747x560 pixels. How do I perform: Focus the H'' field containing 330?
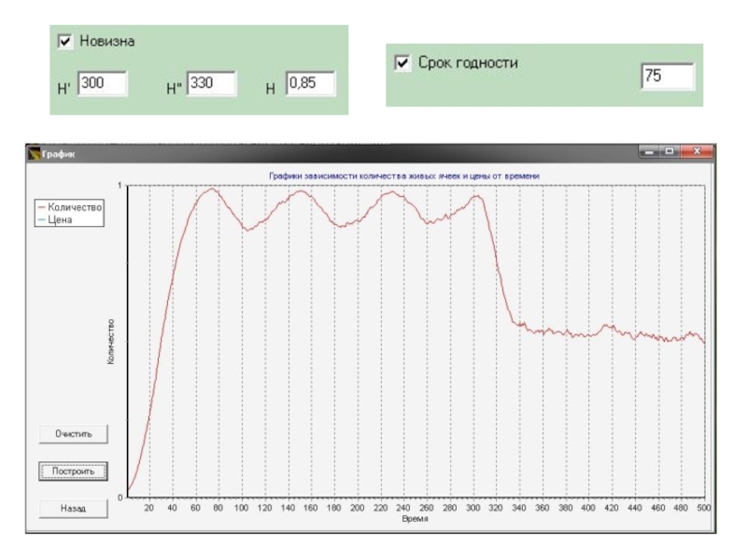[x=212, y=84]
